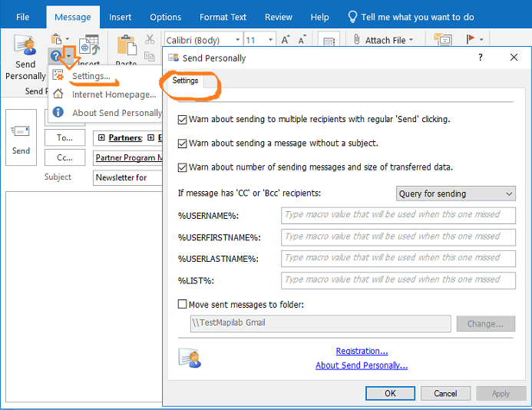Screen dimensions: 532x410
Task: Click the Cancel button
Action: pos(445,393)
